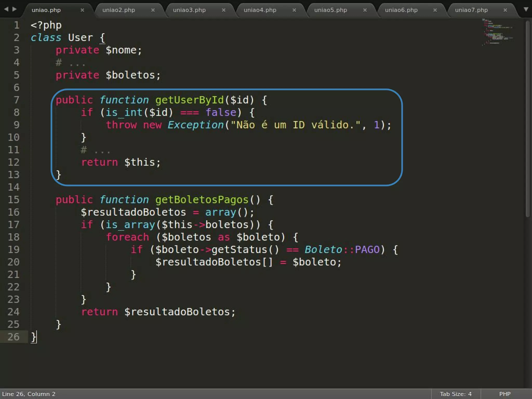Open the tab list dropdown arrow
This screenshot has width=532, height=399.
point(526,9)
